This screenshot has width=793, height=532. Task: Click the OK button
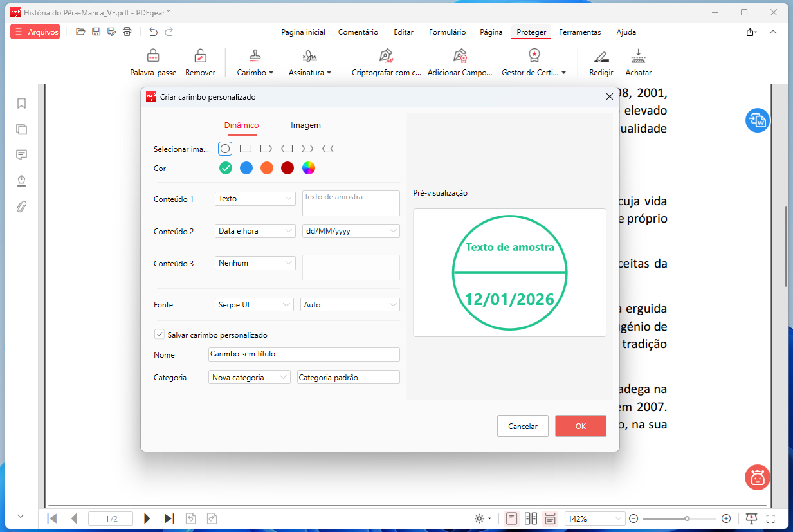(x=580, y=426)
